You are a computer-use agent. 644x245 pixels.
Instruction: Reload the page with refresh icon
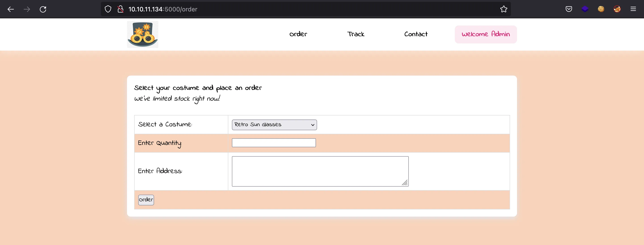click(x=43, y=9)
